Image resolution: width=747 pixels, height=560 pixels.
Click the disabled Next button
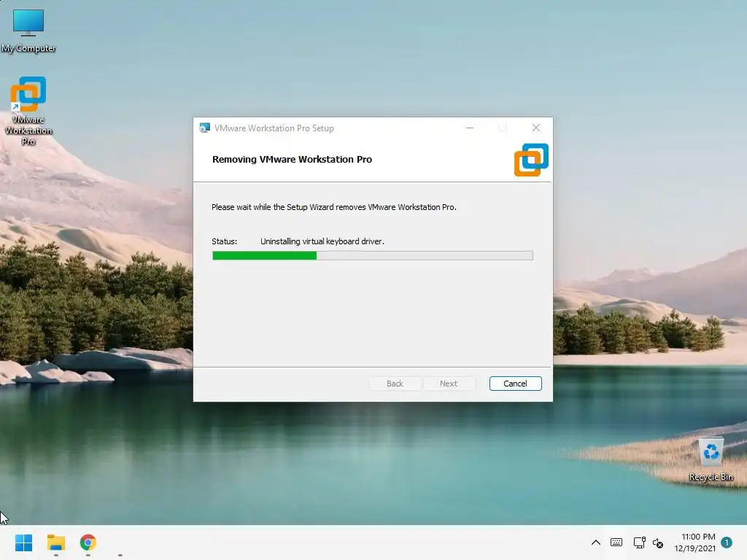449,384
